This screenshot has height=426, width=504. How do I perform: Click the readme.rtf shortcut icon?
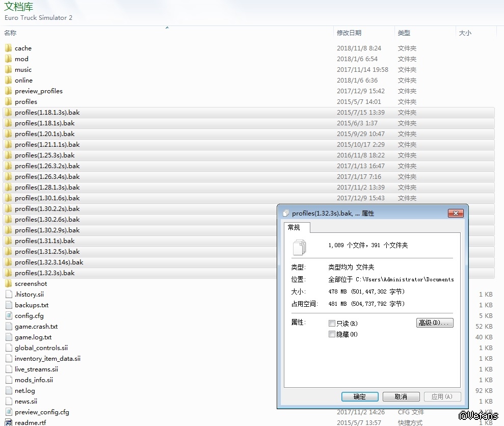pos(9,422)
